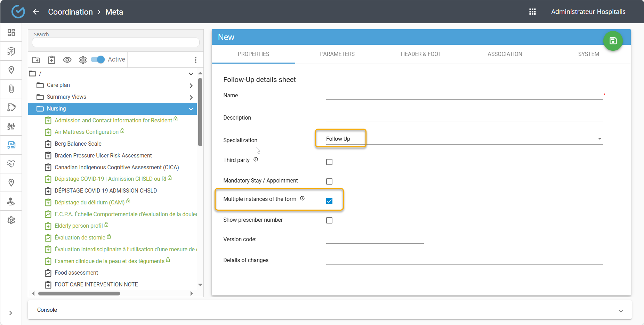Click the back arrow in header

click(36, 12)
